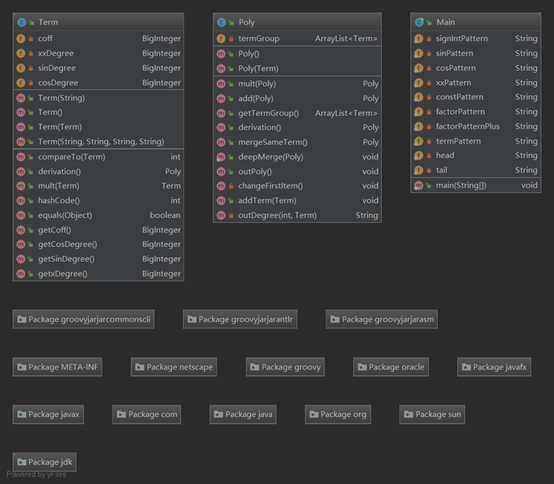Click the field icon next to sinDegree
Image resolution: width=554 pixels, height=484 pixels.
(x=20, y=68)
